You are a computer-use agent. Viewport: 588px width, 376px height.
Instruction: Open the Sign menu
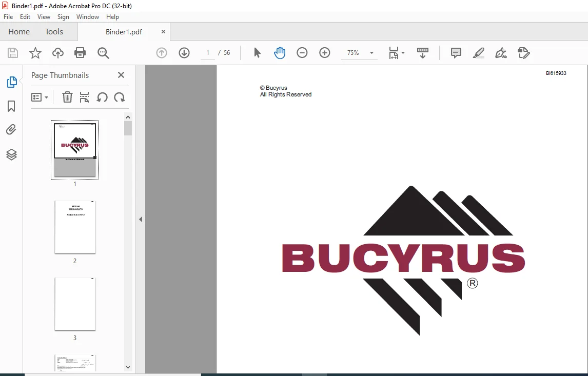tap(63, 17)
